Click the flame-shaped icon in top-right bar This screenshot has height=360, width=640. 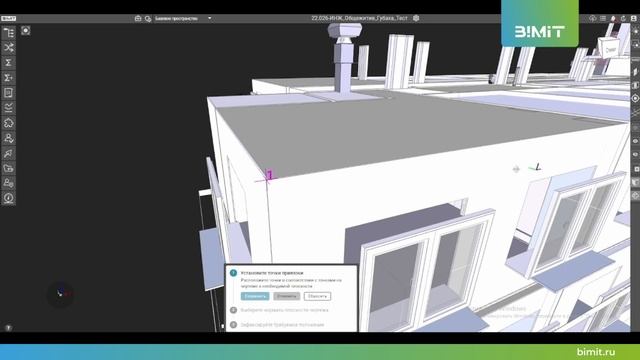(x=613, y=18)
